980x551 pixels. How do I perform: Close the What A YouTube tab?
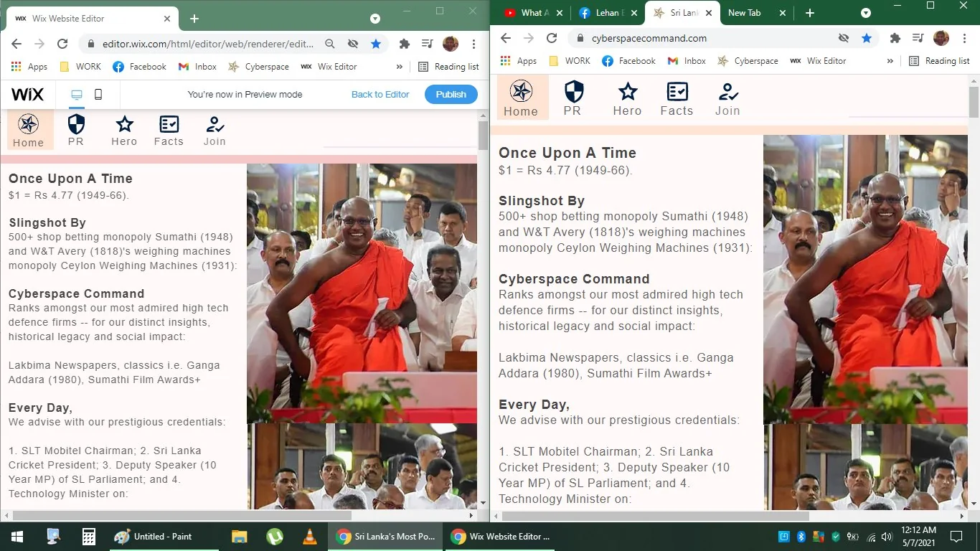[558, 13]
